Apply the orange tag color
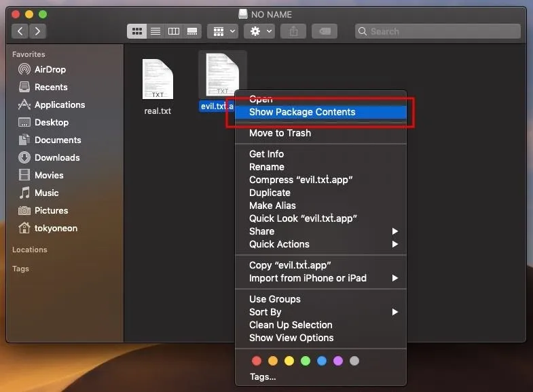Screen dimensions: 533x392 273,361
